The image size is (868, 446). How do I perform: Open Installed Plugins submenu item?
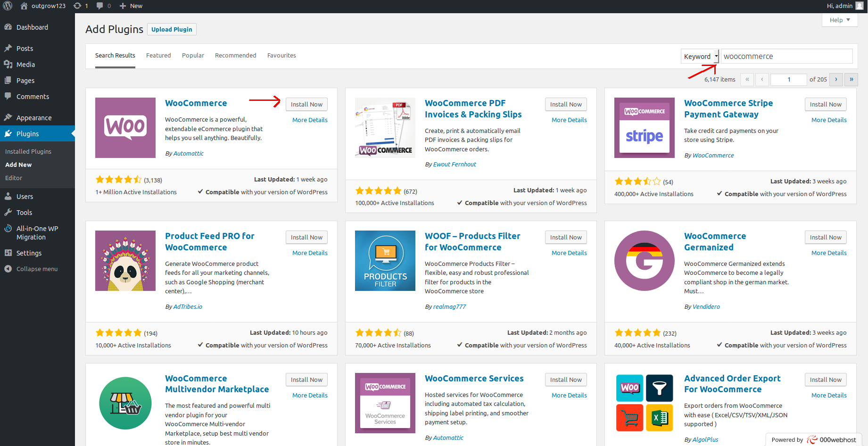coord(28,151)
